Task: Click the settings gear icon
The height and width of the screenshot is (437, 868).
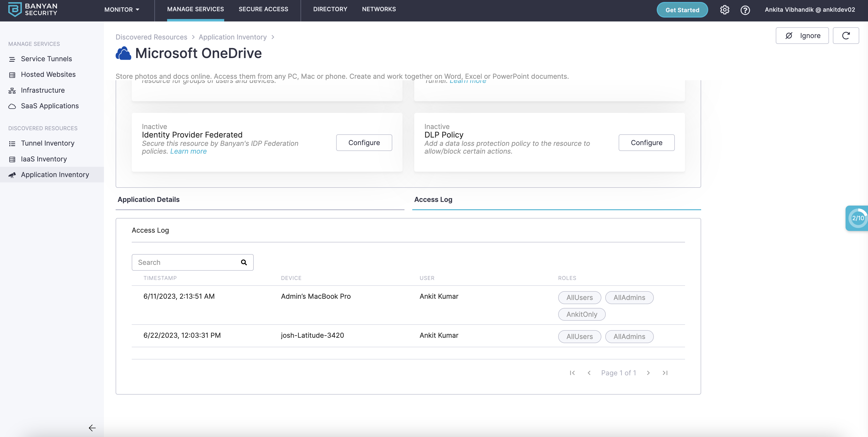Action: click(x=725, y=10)
